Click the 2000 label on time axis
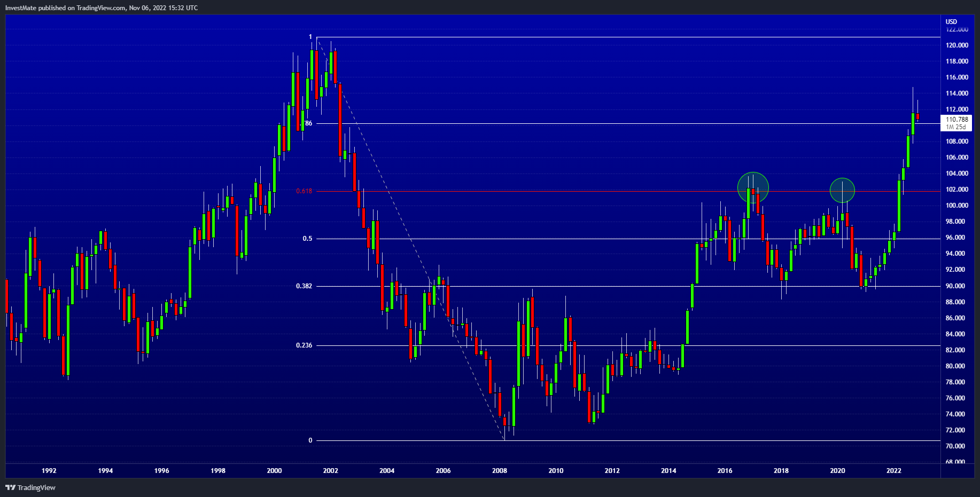The image size is (980, 497). coord(274,471)
